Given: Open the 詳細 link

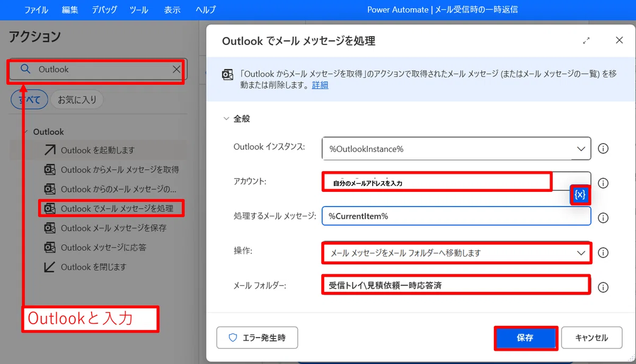Looking at the screenshot, I should pyautogui.click(x=320, y=85).
